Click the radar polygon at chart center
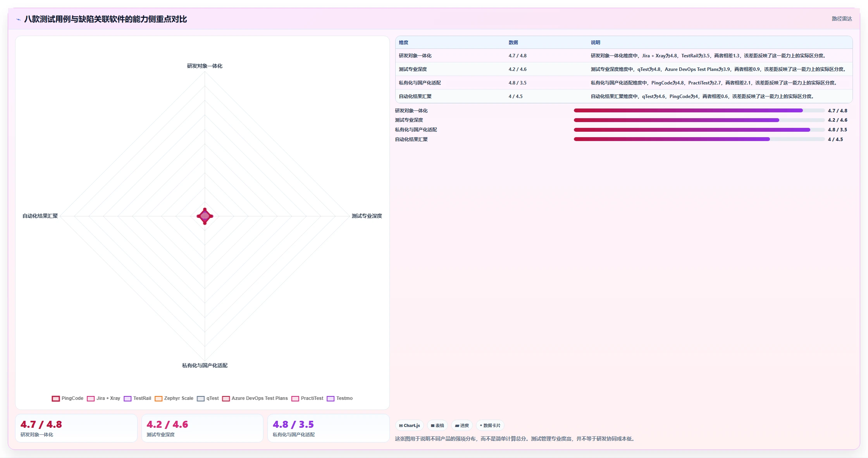 click(x=205, y=216)
